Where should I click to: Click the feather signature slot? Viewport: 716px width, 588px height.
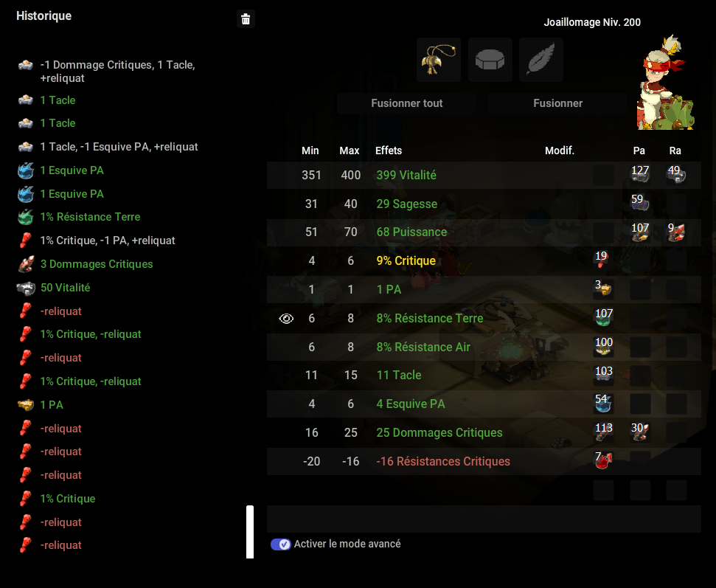pos(541,60)
